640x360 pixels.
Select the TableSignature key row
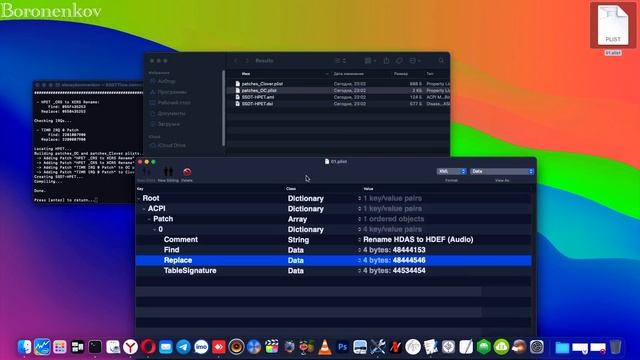(x=190, y=271)
